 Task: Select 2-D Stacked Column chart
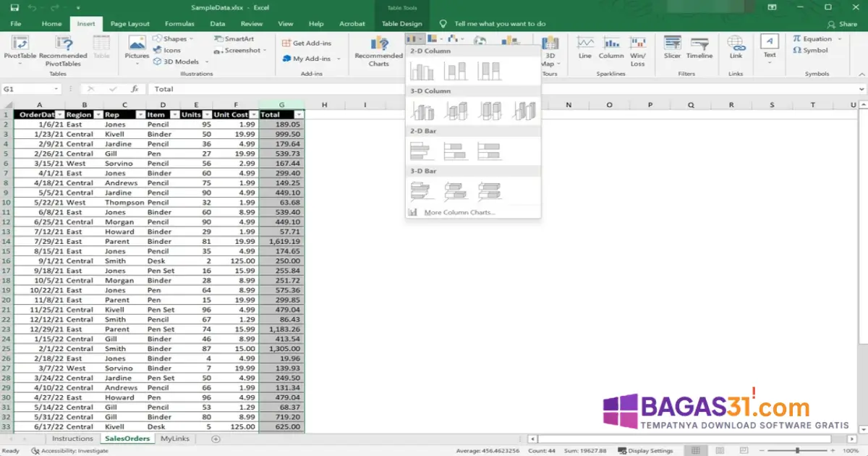click(x=456, y=71)
